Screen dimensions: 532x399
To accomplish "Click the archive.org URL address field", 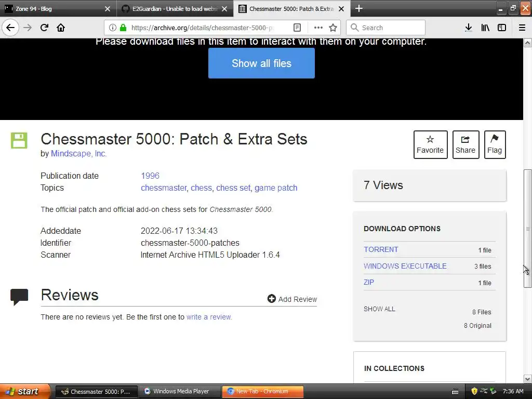I will [x=203, y=28].
